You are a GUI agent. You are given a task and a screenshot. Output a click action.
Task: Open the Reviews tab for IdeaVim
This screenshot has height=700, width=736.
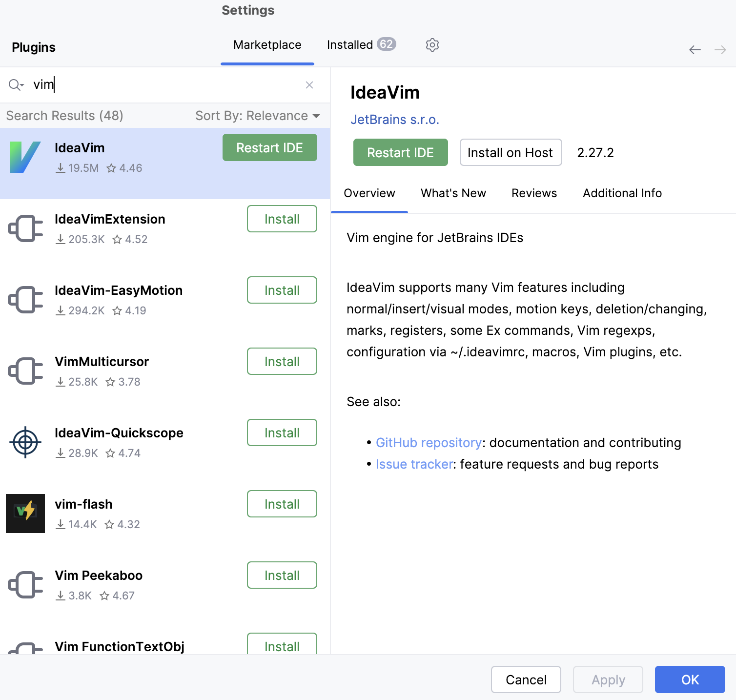point(534,193)
